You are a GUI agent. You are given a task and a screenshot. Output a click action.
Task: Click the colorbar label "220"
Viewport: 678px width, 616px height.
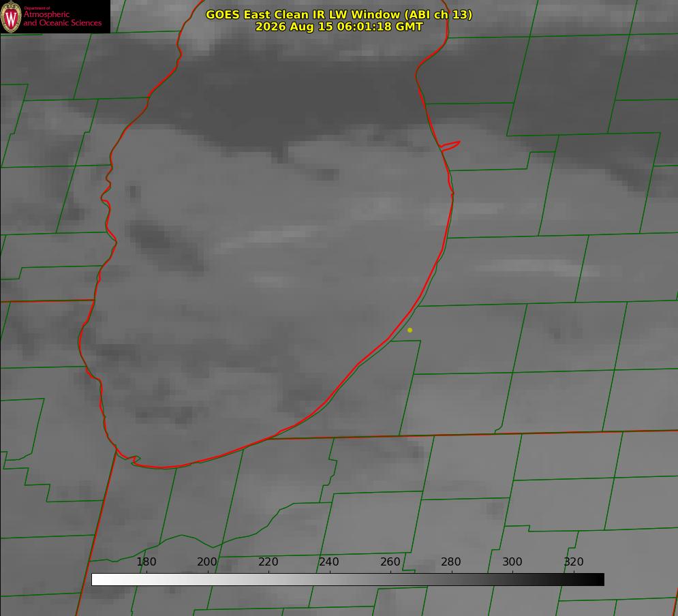tap(268, 561)
